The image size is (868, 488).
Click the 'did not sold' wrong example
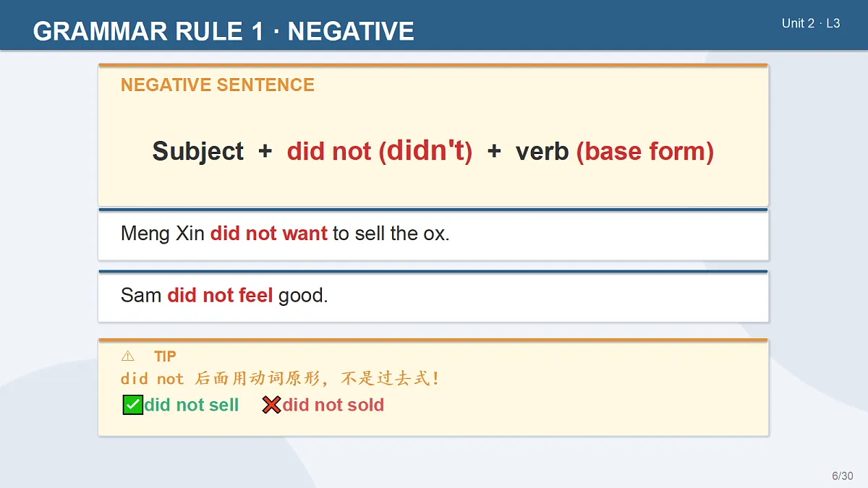click(333, 405)
